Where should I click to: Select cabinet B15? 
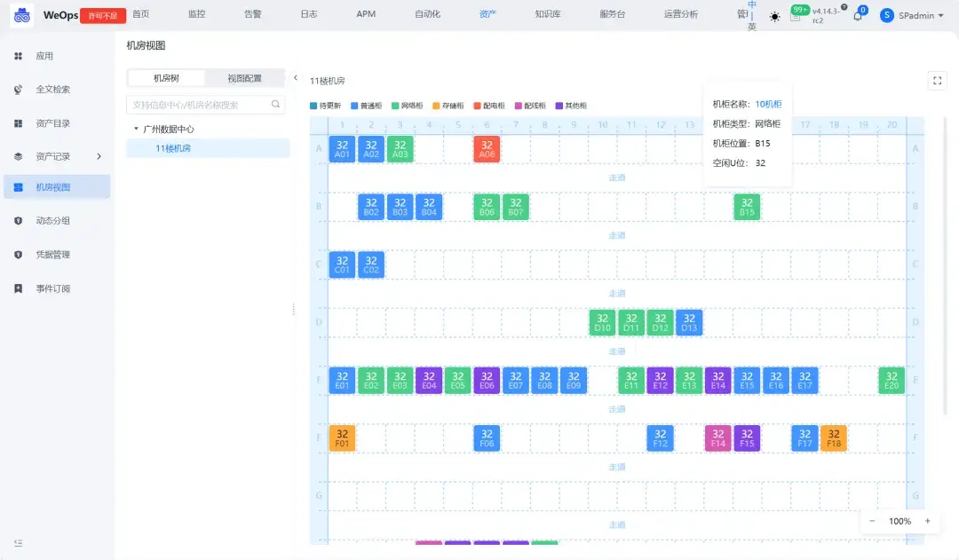(748, 207)
